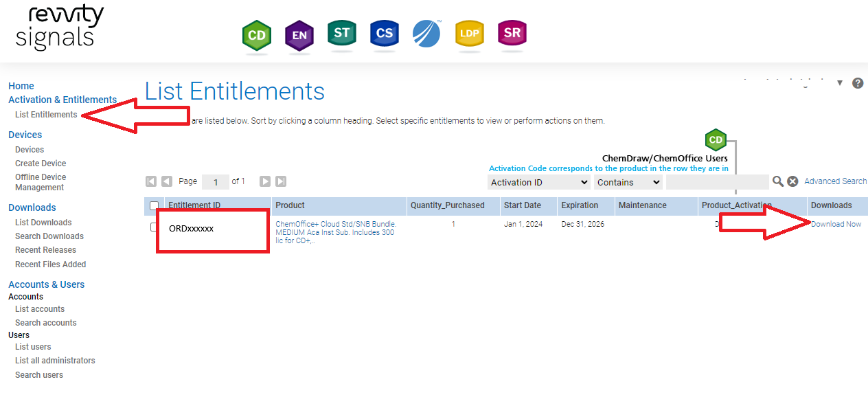Open Accounts & Users section
Viewport: 868px width, 395px height.
[47, 284]
